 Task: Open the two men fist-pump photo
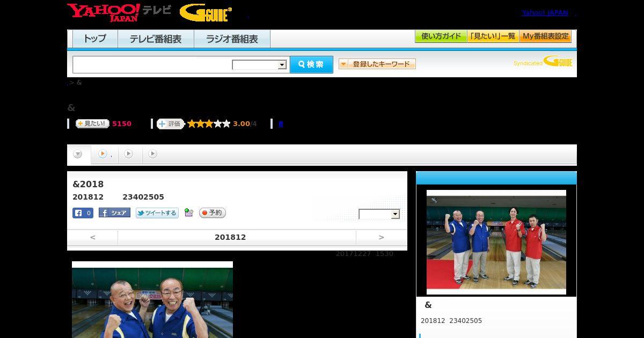152,300
